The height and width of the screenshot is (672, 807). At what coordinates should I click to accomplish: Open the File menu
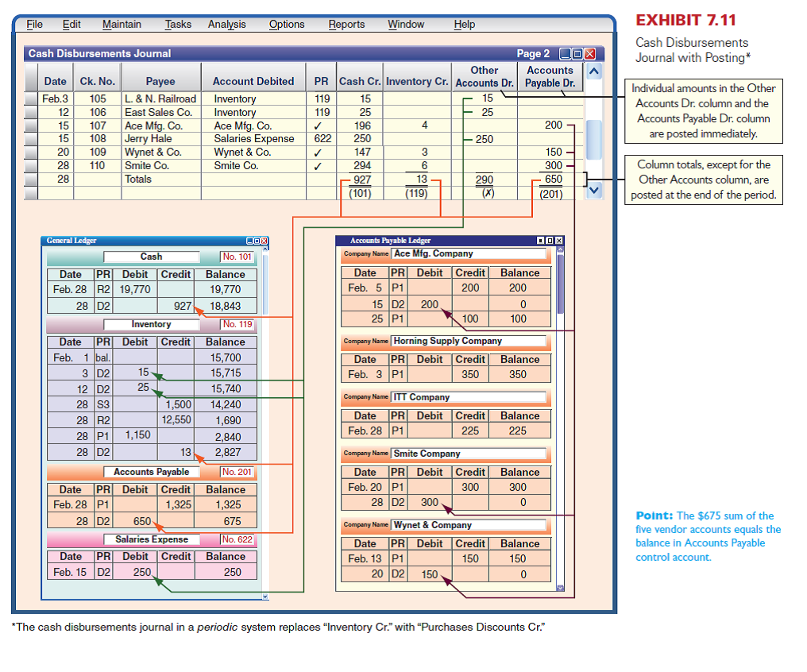click(34, 25)
